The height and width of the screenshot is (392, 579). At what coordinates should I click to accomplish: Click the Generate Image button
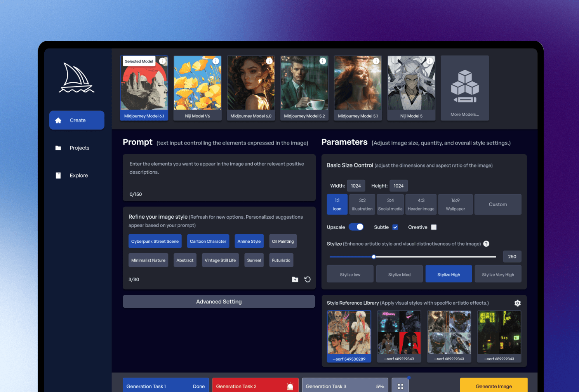click(x=494, y=386)
